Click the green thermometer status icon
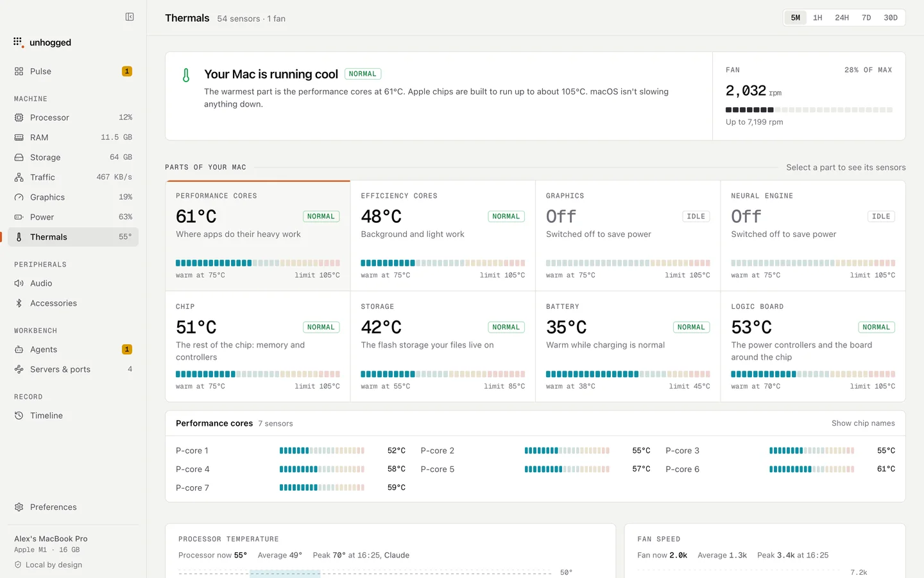The height and width of the screenshot is (578, 924). (186, 75)
